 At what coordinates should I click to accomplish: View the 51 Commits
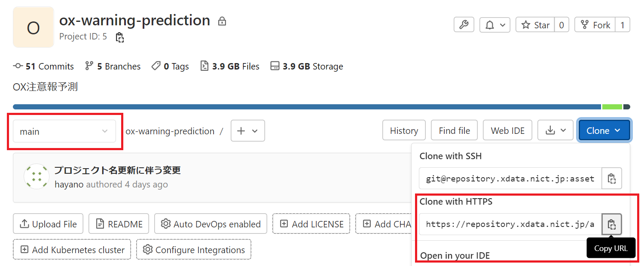[x=43, y=66]
